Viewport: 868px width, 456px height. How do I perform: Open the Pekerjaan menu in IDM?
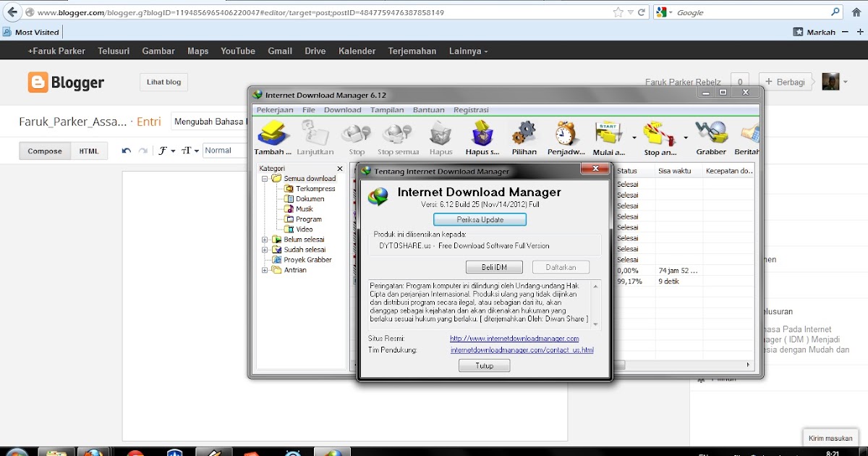click(x=275, y=110)
